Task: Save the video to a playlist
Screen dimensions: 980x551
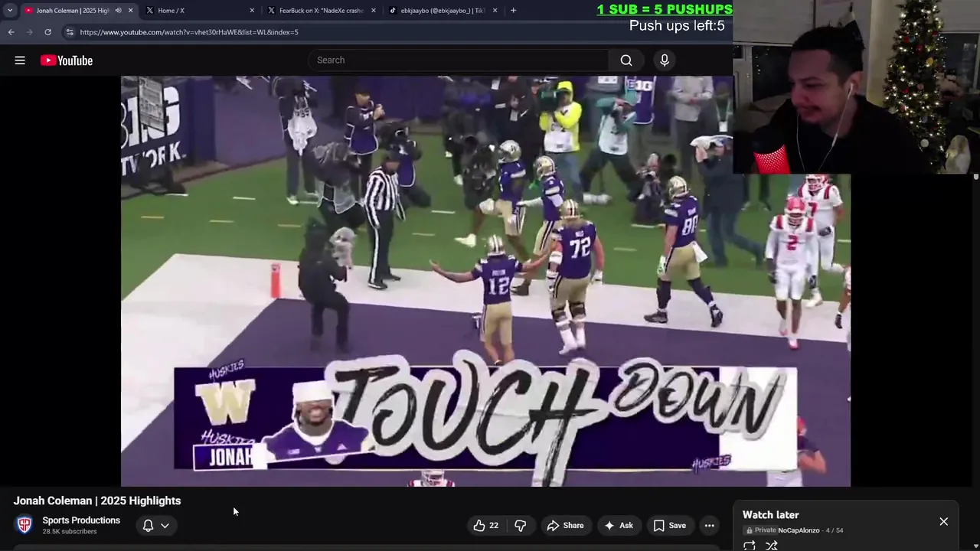Action: point(669,526)
